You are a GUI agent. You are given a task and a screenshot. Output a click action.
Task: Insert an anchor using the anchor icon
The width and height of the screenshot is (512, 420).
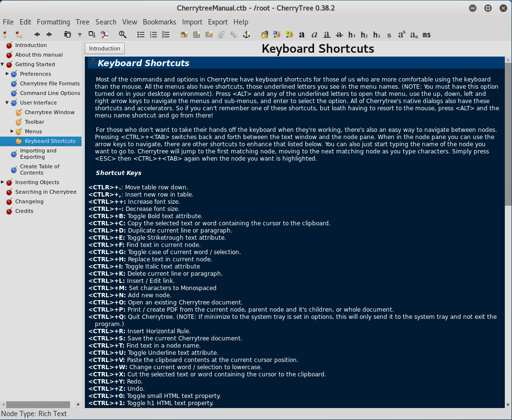(x=246, y=35)
